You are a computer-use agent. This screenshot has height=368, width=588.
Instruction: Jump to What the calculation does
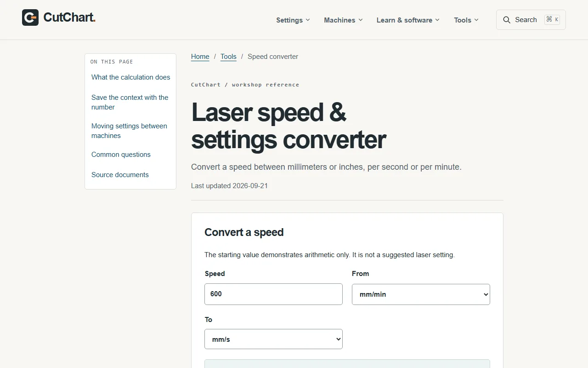pos(131,77)
